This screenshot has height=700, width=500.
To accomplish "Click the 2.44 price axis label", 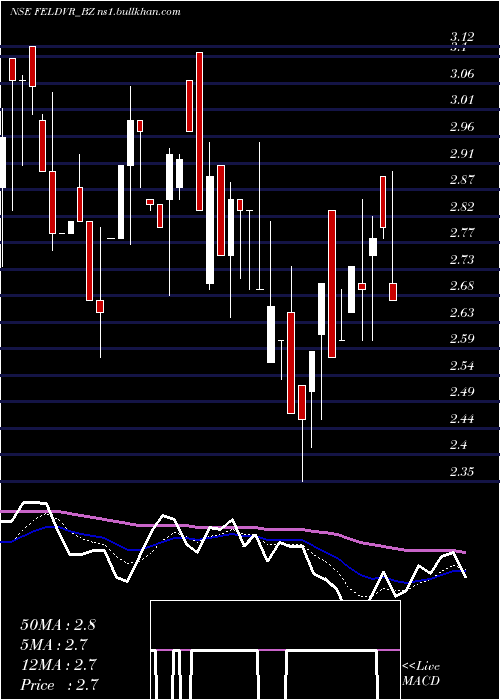I will click(x=462, y=419).
